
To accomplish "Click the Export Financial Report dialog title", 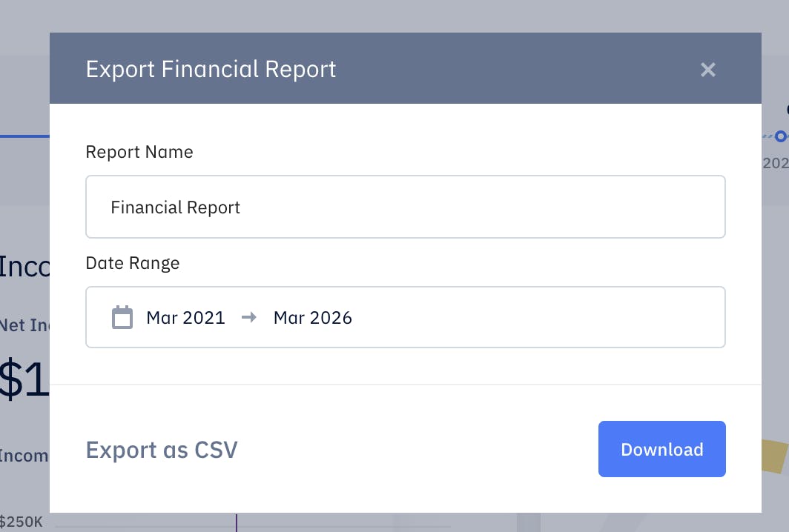I will point(211,70).
